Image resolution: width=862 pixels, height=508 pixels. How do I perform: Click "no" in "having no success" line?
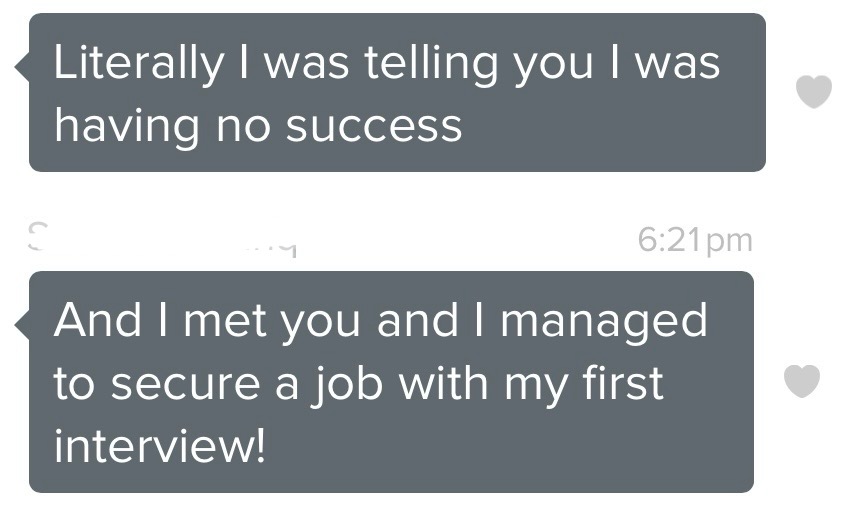tap(244, 127)
